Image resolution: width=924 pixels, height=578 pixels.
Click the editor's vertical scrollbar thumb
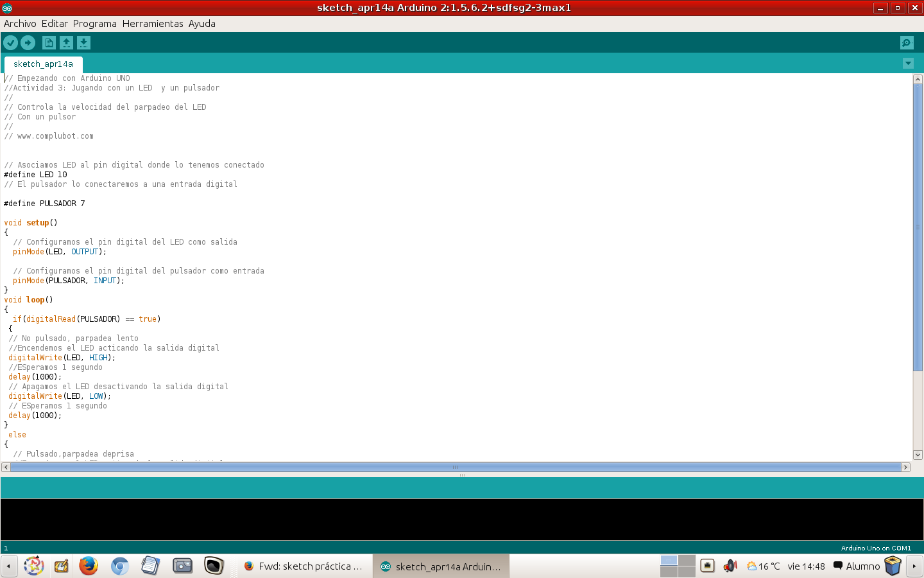(x=918, y=227)
